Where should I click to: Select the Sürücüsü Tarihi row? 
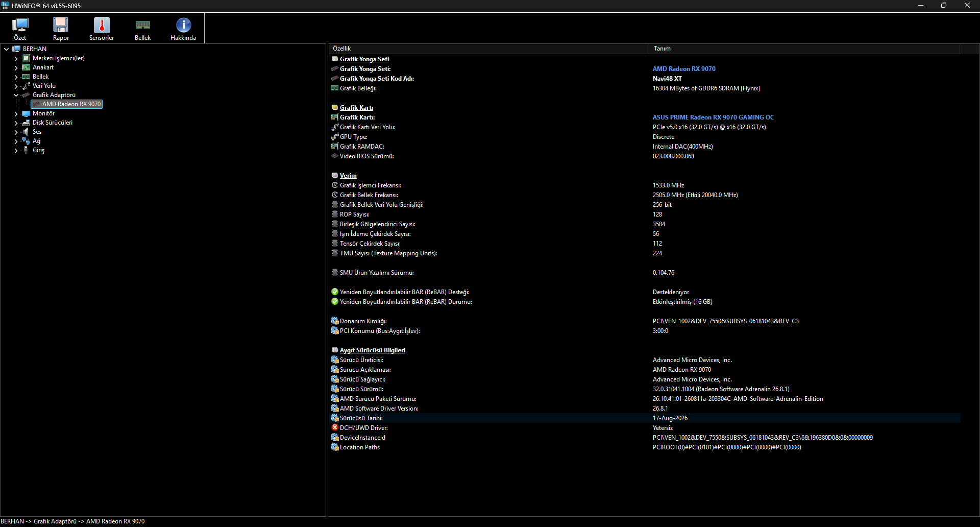(645, 418)
